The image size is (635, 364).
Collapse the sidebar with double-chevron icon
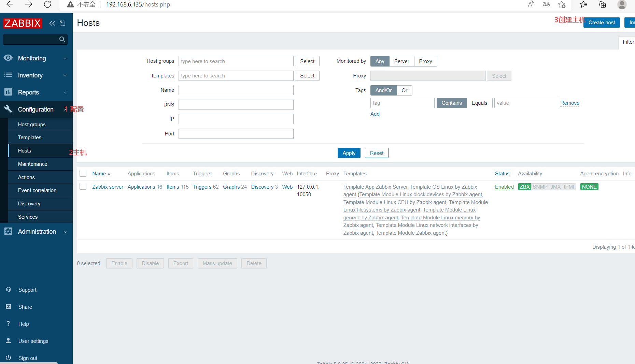(52, 23)
